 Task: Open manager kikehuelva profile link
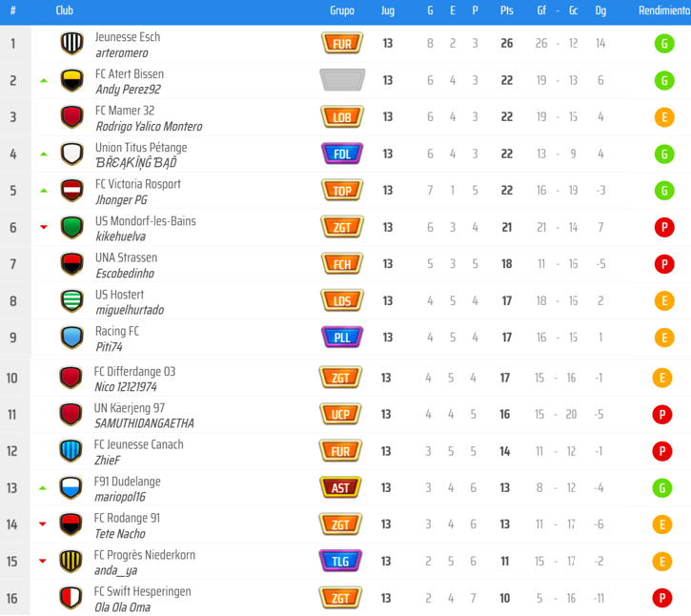121,236
